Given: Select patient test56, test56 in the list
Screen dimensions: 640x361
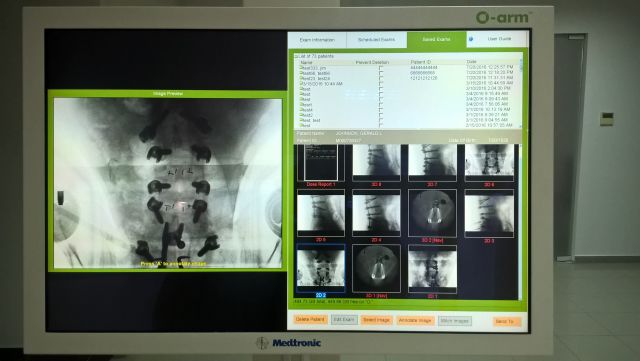Looking at the screenshot, I should pos(317,73).
